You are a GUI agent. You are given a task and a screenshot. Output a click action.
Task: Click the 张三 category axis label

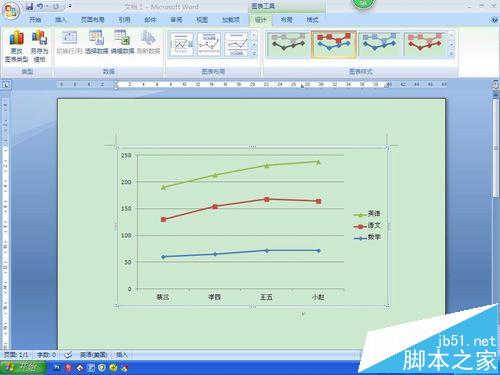[x=163, y=297]
